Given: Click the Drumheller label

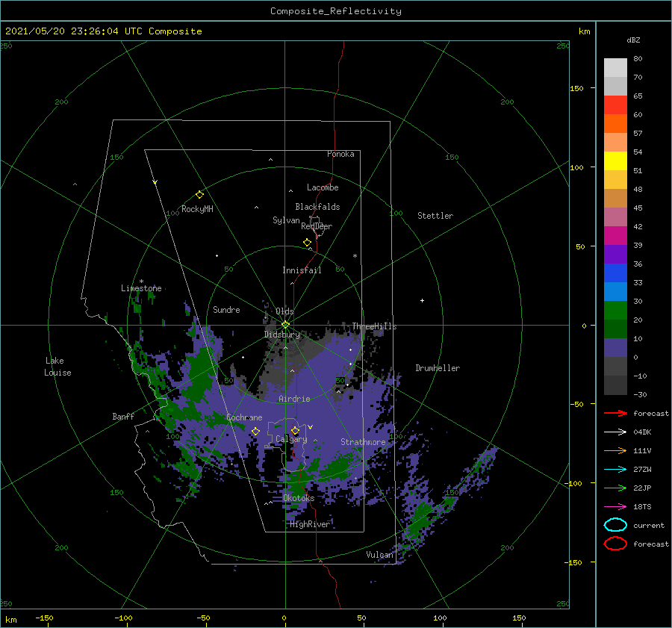Looking at the screenshot, I should click(438, 368).
